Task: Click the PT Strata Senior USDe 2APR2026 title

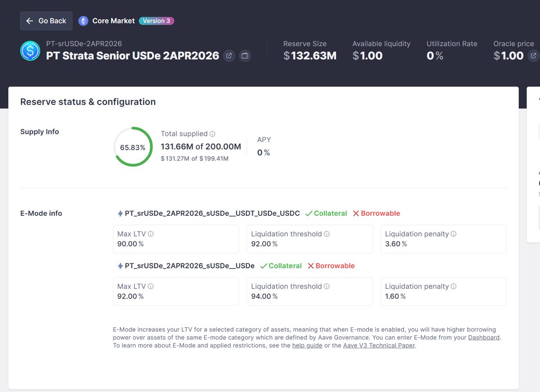Action: pos(133,56)
